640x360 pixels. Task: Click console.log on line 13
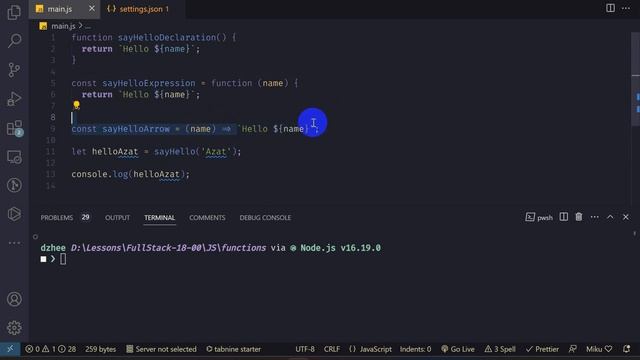coord(100,174)
